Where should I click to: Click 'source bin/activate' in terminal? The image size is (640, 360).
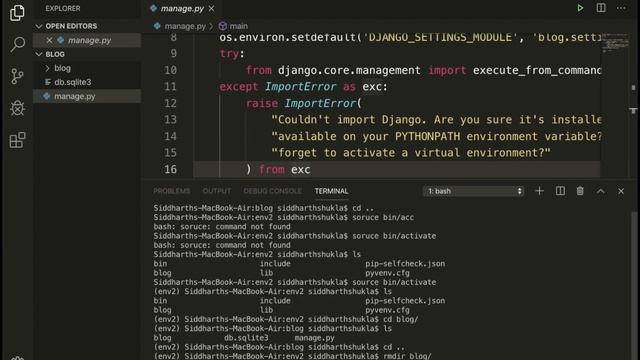[x=394, y=282]
